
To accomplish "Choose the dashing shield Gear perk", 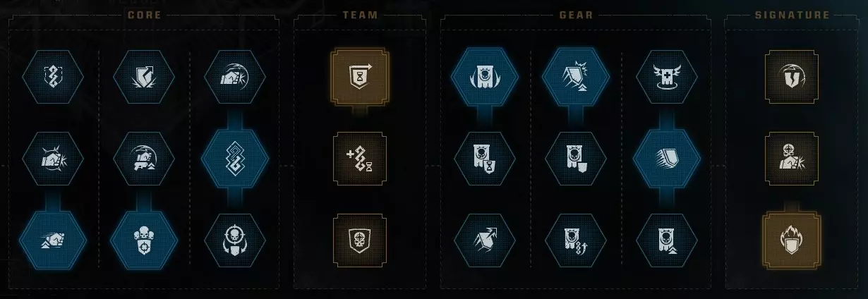I will pos(668,159).
